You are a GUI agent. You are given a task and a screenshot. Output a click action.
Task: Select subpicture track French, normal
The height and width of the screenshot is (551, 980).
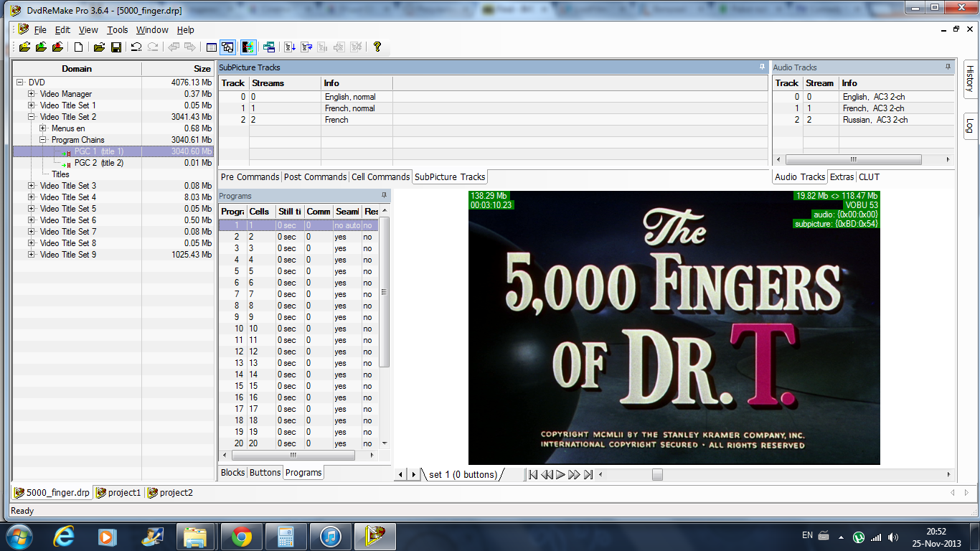click(349, 108)
